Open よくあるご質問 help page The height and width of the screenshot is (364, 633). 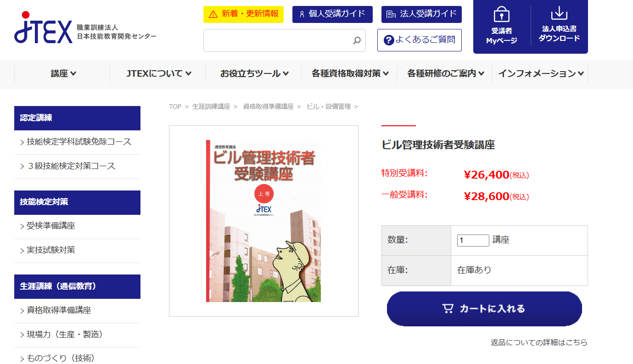click(x=419, y=40)
